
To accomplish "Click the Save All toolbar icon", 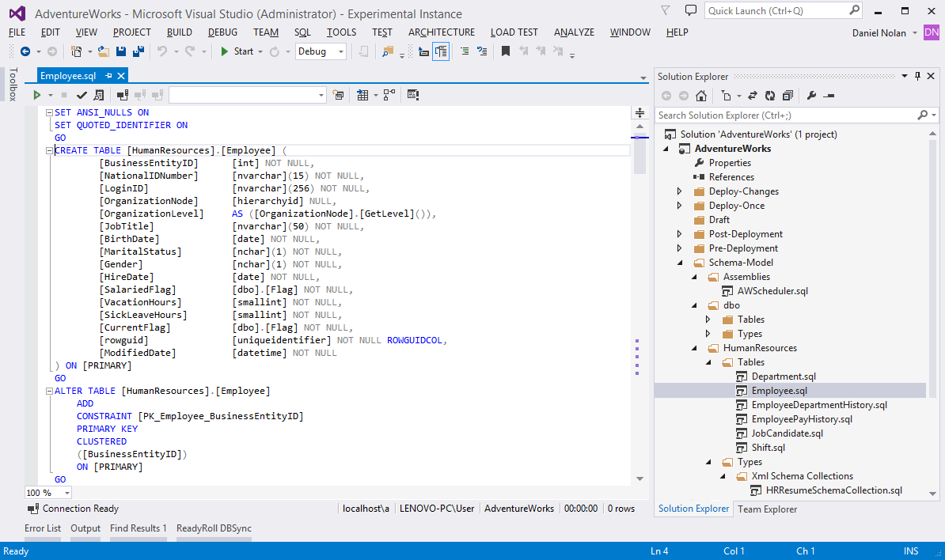I will 139,51.
